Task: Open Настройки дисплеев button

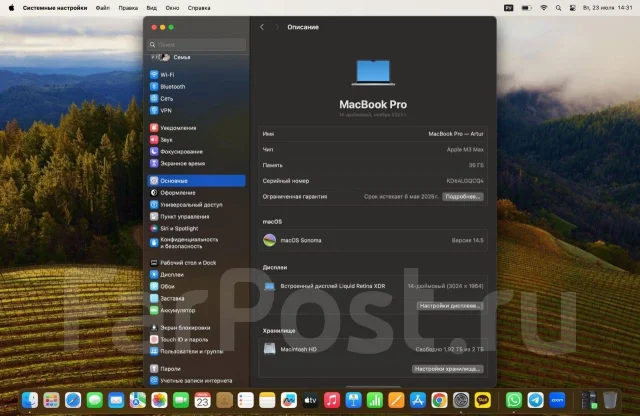Action: tap(450, 306)
